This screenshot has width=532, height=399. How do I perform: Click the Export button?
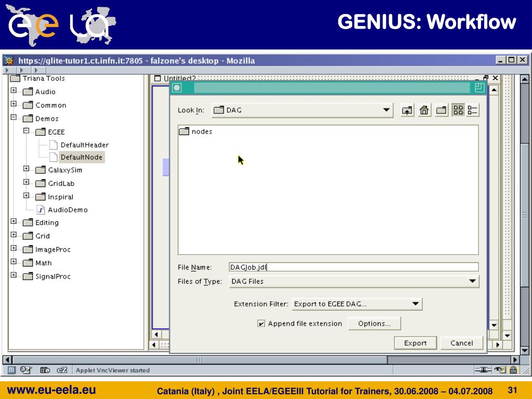(x=415, y=343)
